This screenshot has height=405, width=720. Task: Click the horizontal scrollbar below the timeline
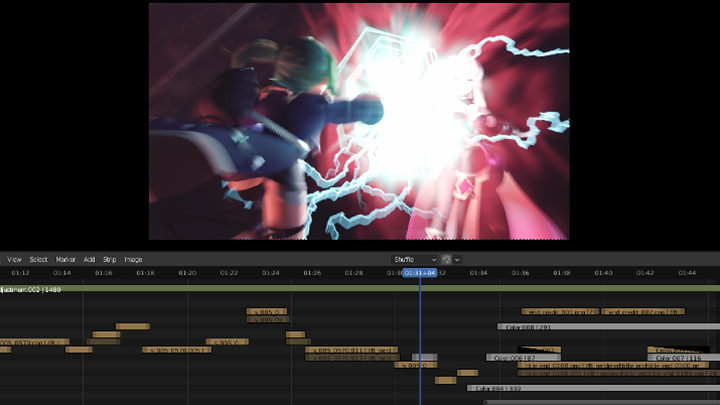[x=602, y=402]
